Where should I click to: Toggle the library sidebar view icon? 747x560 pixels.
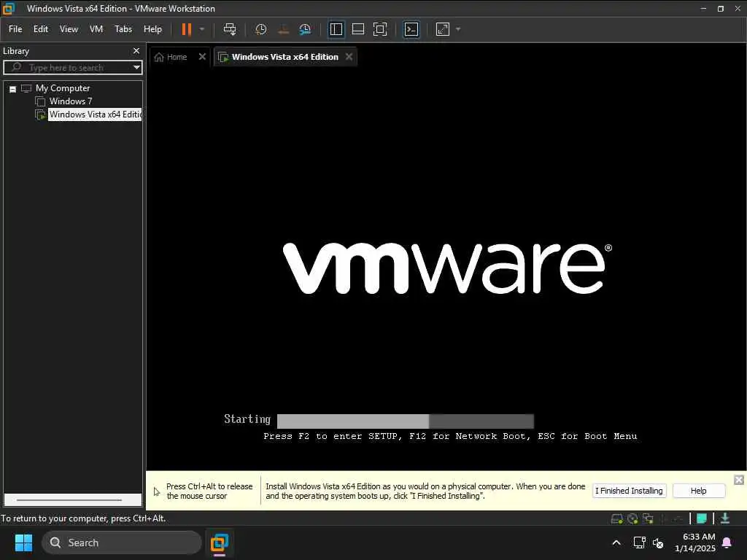coord(336,29)
